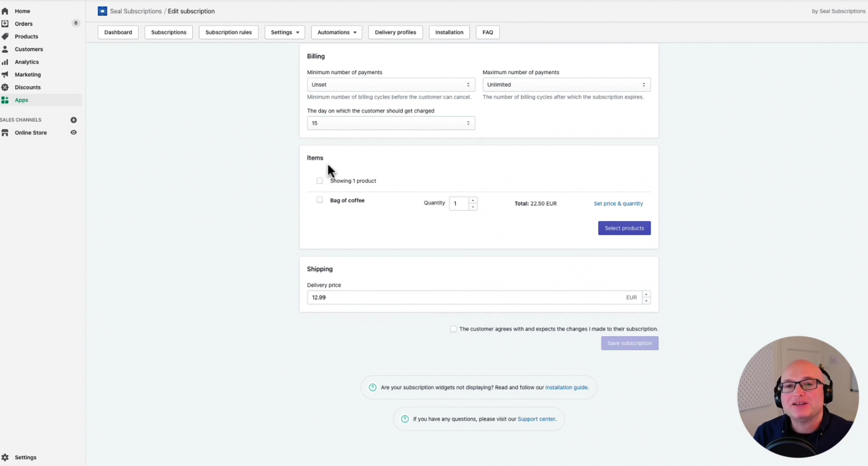
Task: Click the Marketing megaphone icon
Action: pyautogui.click(x=5, y=75)
